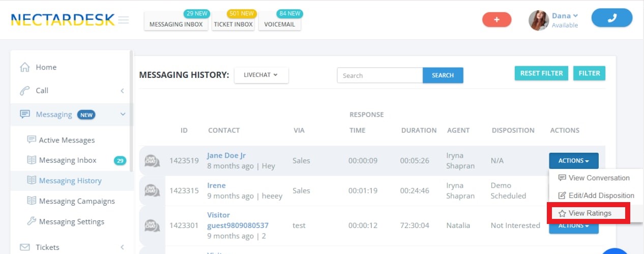
Task: Open the Messaging Inbox top button
Action: point(176,24)
